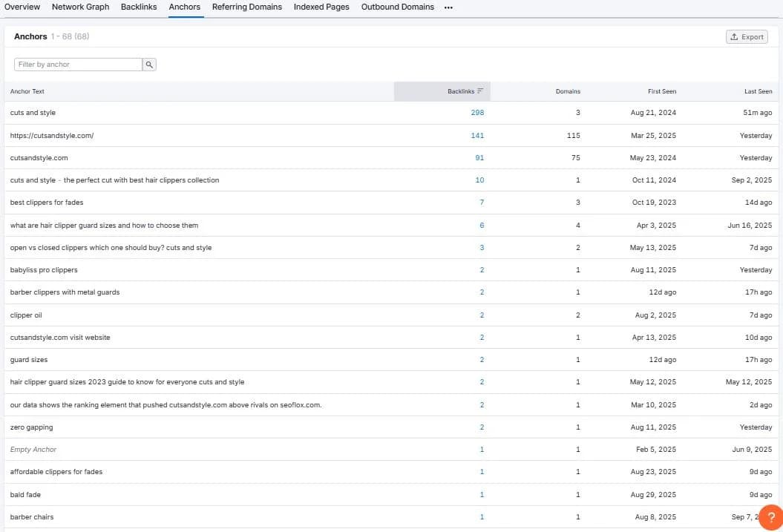Screen dimensions: 783x532
Task: Click the seoflox.com ranking element anchor text
Action: 166,405
